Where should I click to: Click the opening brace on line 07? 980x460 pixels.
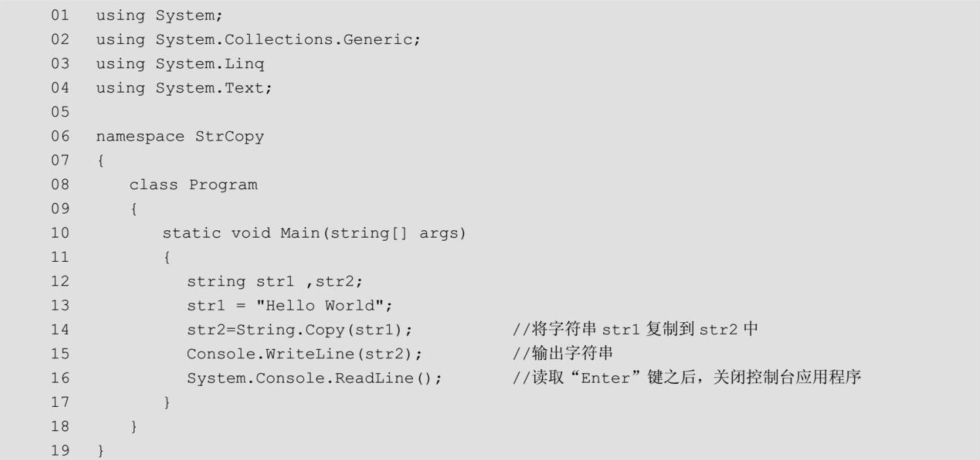click(x=100, y=161)
